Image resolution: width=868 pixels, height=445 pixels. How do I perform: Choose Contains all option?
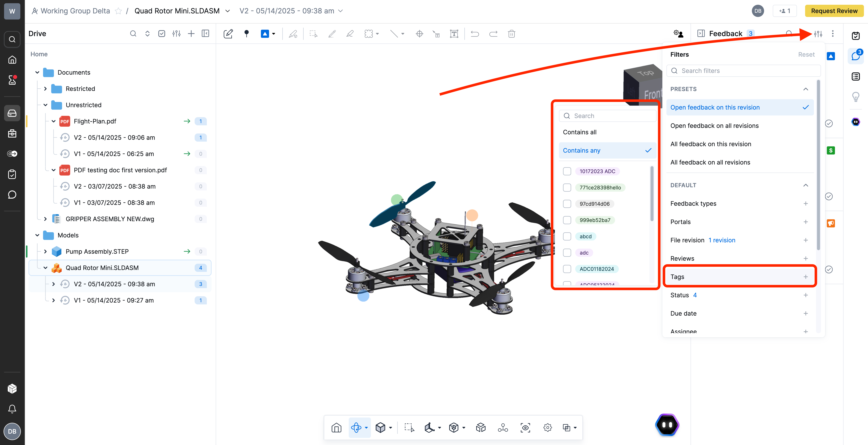point(607,132)
